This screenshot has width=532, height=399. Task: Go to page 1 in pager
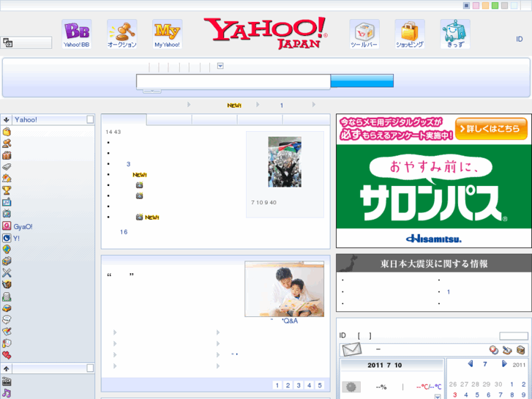tap(277, 385)
